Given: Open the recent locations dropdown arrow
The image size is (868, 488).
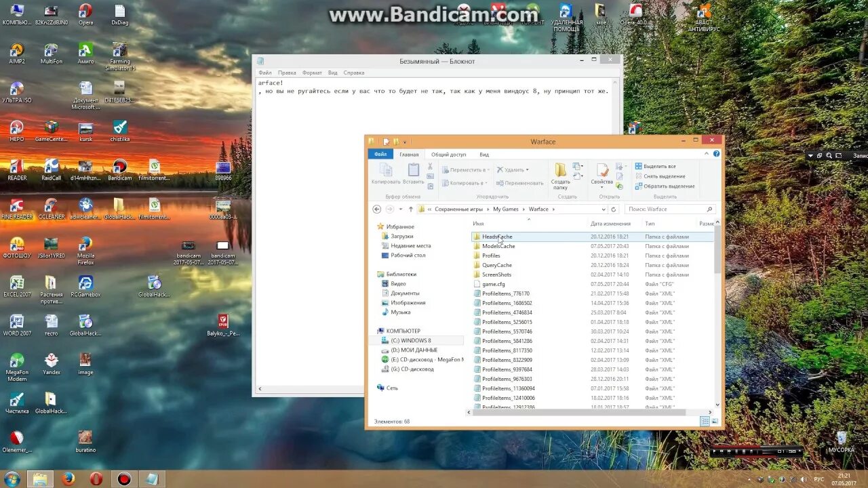Looking at the screenshot, I should click(401, 209).
